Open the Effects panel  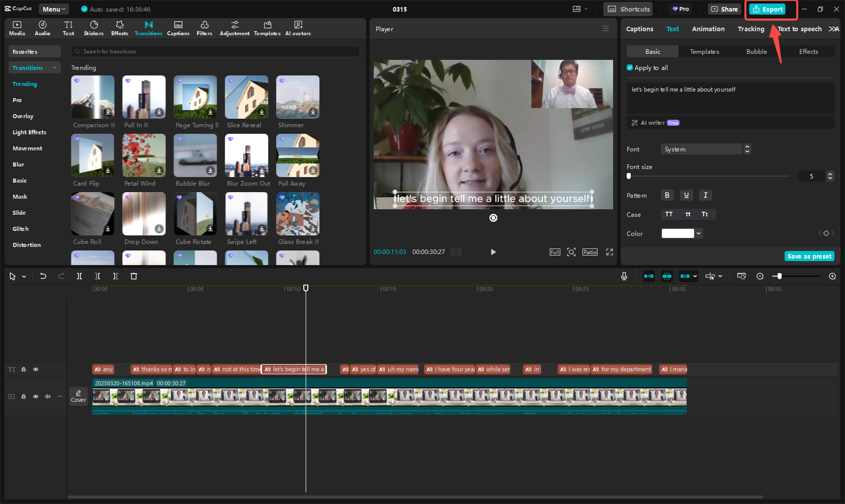[119, 28]
